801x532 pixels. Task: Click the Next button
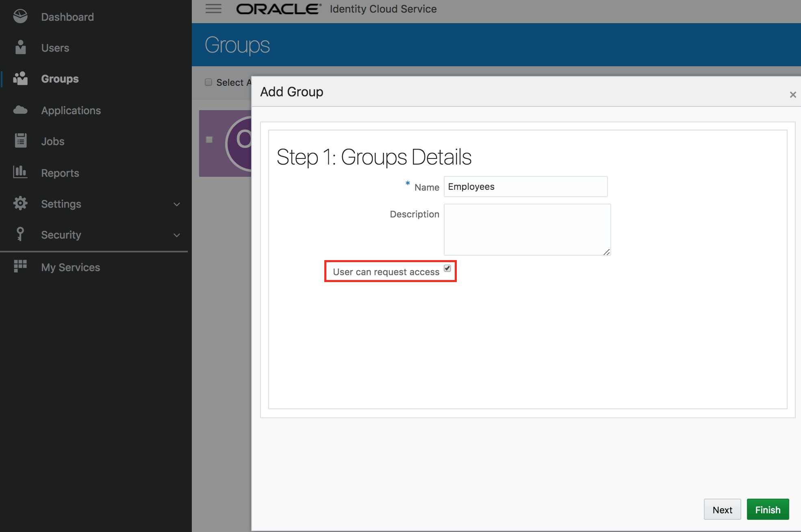(722, 510)
